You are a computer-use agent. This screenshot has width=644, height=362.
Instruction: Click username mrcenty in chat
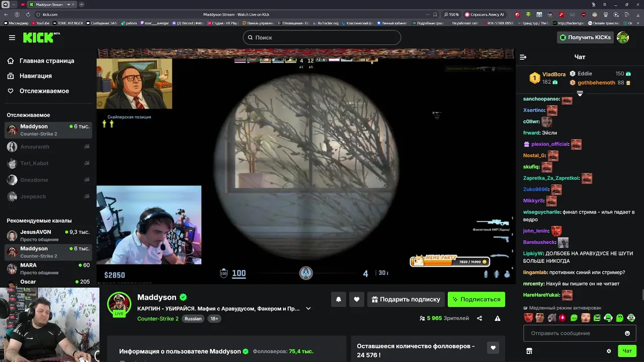[x=534, y=284]
